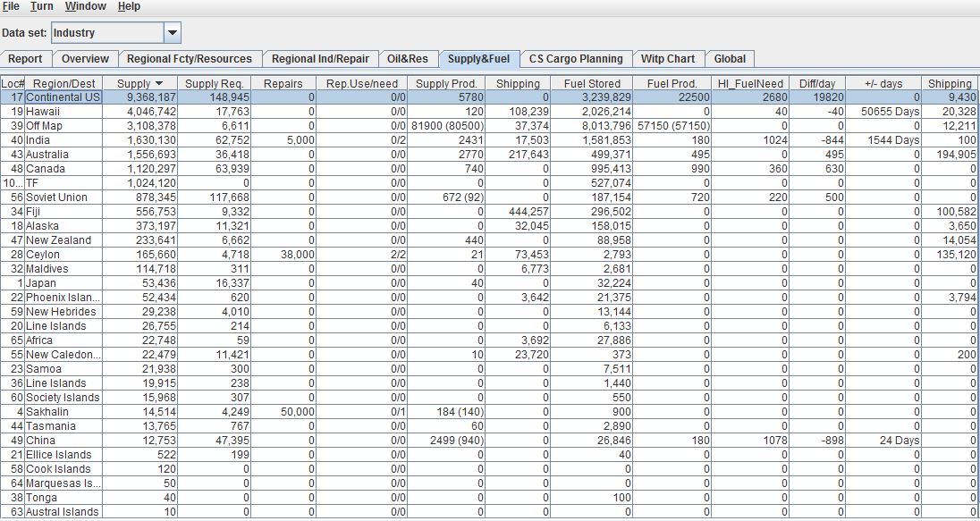Select the Australia region cell
The height and width of the screenshot is (521, 980).
63,155
